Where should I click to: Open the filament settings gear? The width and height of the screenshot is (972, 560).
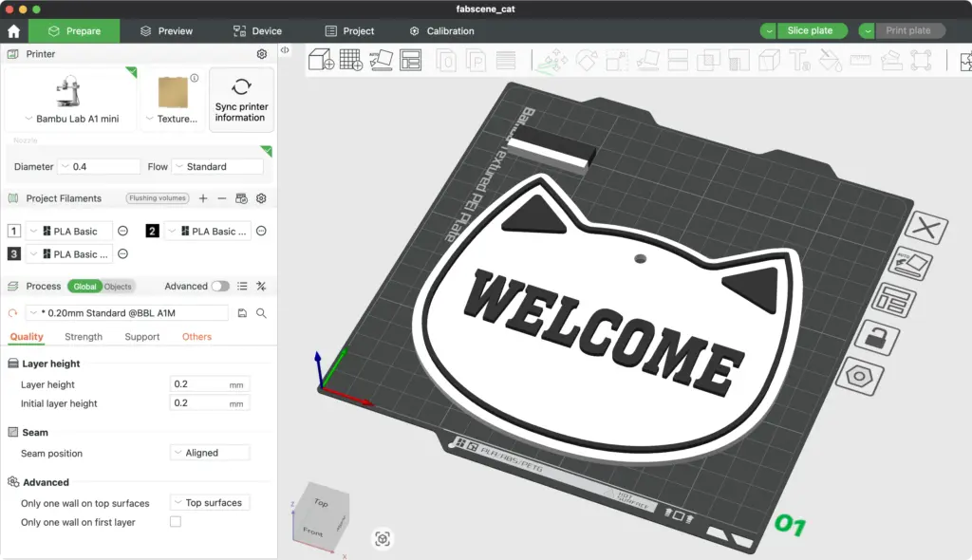[261, 198]
